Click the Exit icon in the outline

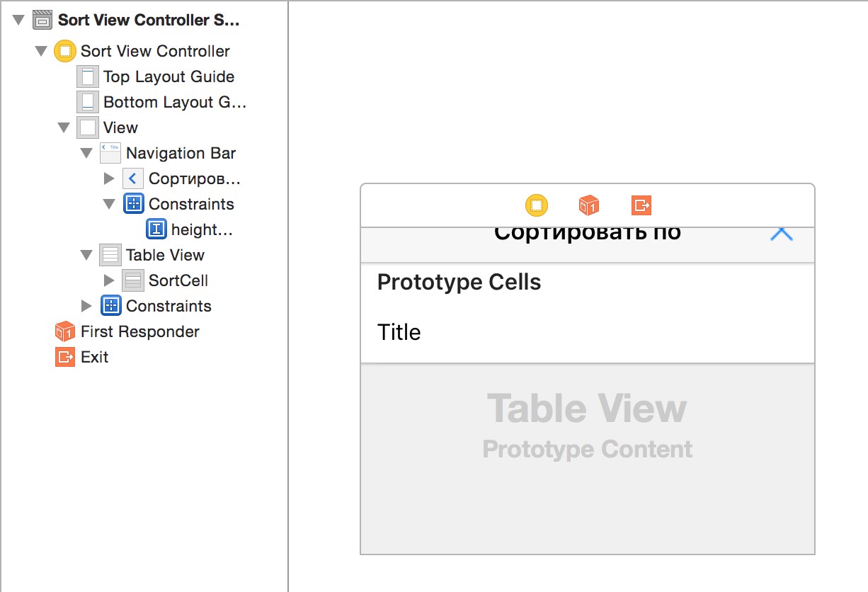65,357
